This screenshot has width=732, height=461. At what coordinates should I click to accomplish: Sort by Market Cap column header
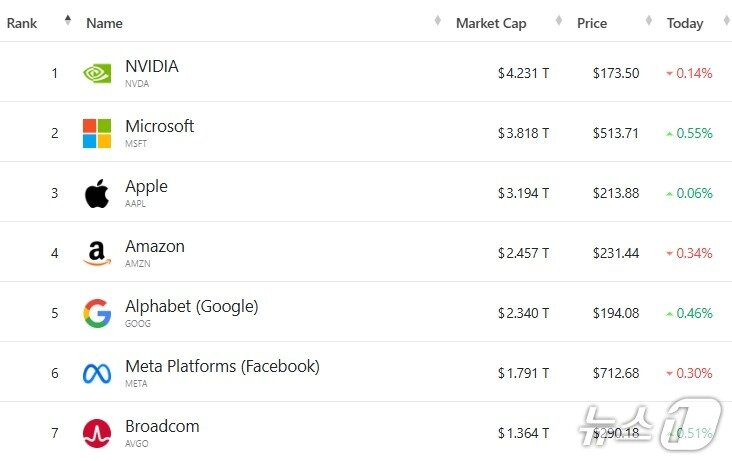(490, 23)
